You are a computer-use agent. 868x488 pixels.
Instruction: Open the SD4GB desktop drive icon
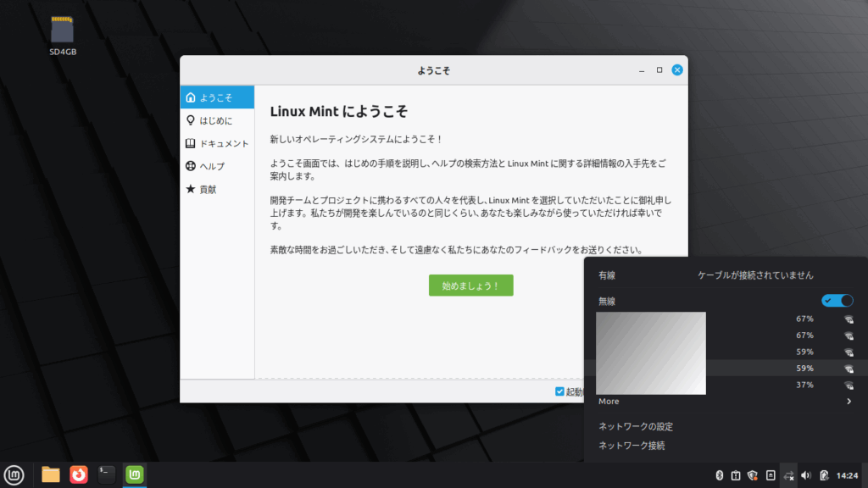point(63,34)
